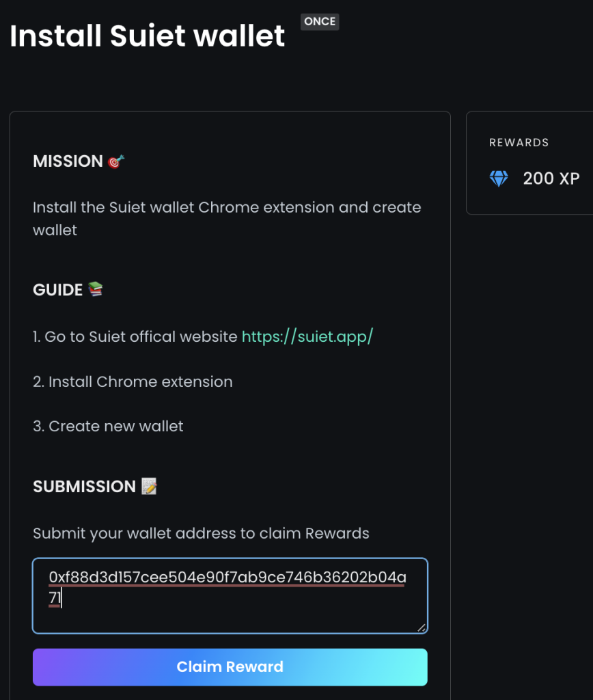Click the dart target emoji beside MISSION
593x700 pixels.
[116, 161]
